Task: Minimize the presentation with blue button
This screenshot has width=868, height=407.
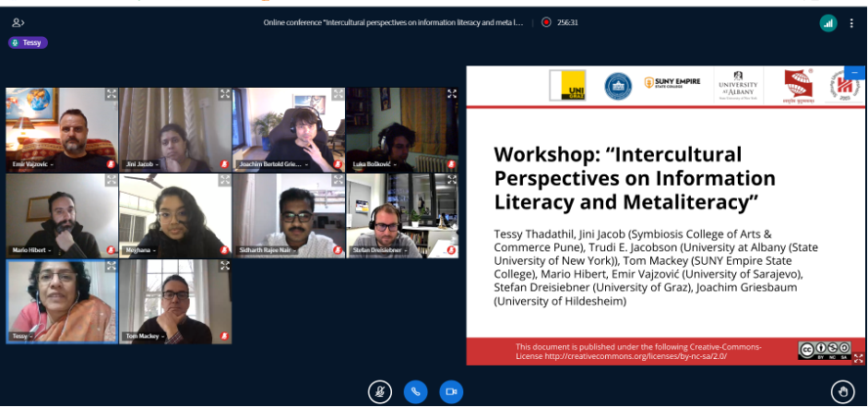Action: [855, 72]
